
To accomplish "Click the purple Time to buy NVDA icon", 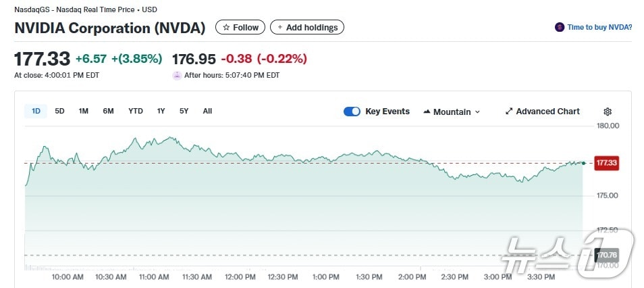I will (559, 27).
